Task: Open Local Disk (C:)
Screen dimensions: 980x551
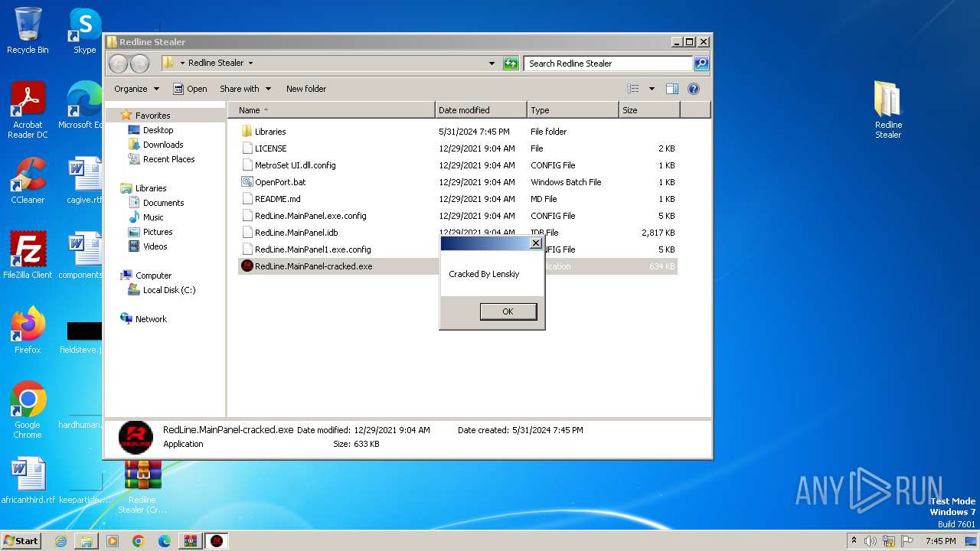Action: [169, 290]
